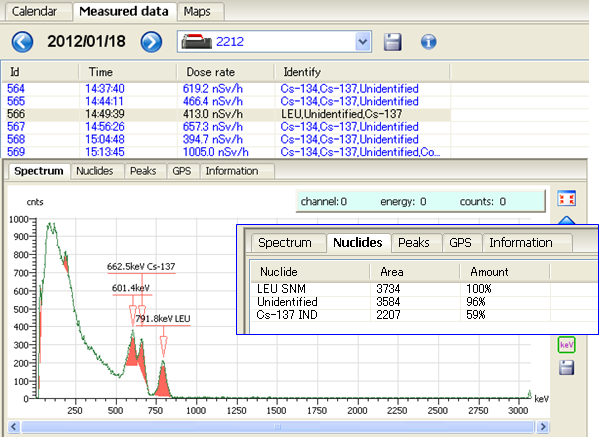Open the Maps tab
The height and width of the screenshot is (437, 599).
(x=197, y=11)
